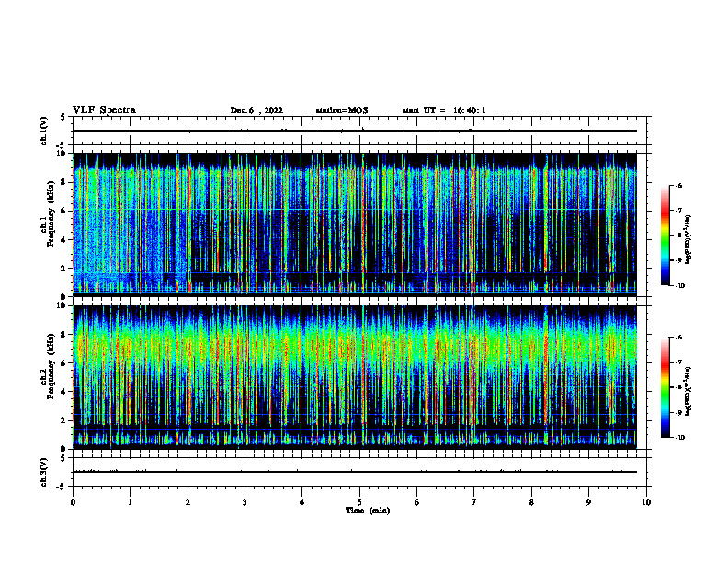Click the ch.1 voltage waveform trace
Screen dimensions: 728x563
tap(355, 131)
